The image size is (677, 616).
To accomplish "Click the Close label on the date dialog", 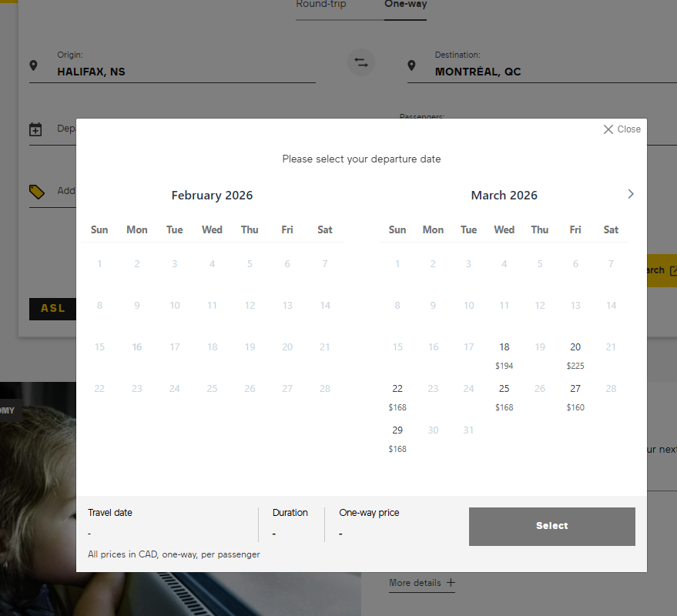I will pyautogui.click(x=628, y=129).
